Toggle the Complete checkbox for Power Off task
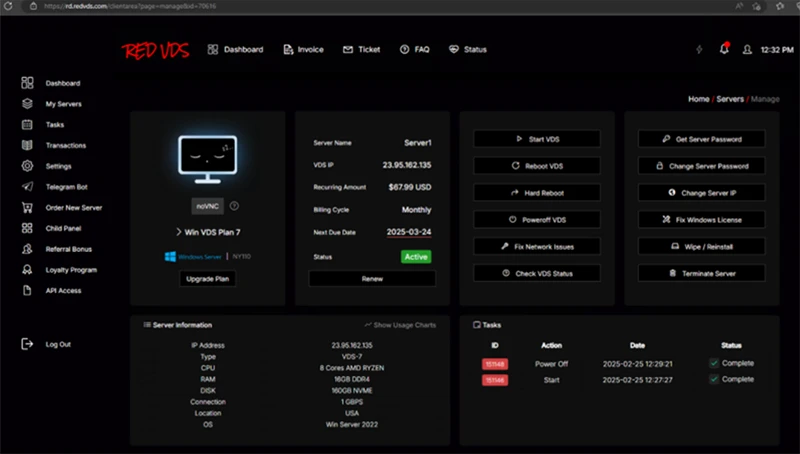Screen dimensions: 800x454 [x=714, y=363]
